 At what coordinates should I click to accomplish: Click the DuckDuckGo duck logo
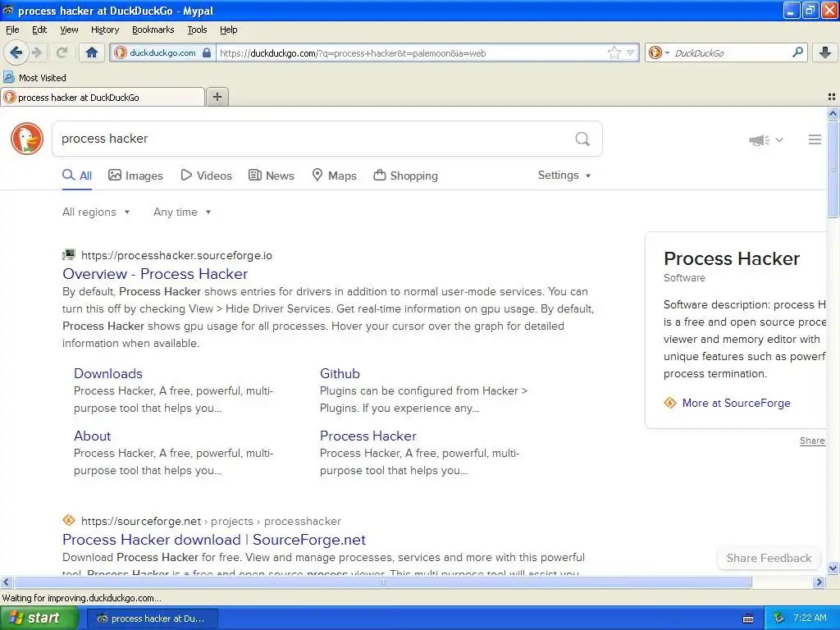(x=27, y=138)
